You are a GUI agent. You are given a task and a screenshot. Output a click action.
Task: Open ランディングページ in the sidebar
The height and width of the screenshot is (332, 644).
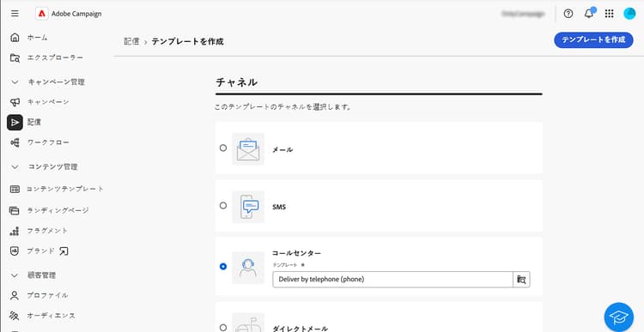[x=58, y=210]
